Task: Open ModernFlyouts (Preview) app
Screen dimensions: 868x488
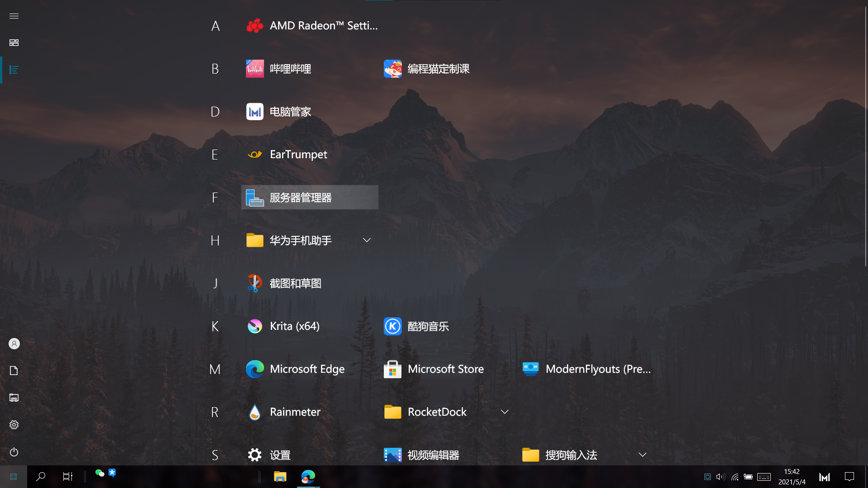Action: coord(586,369)
